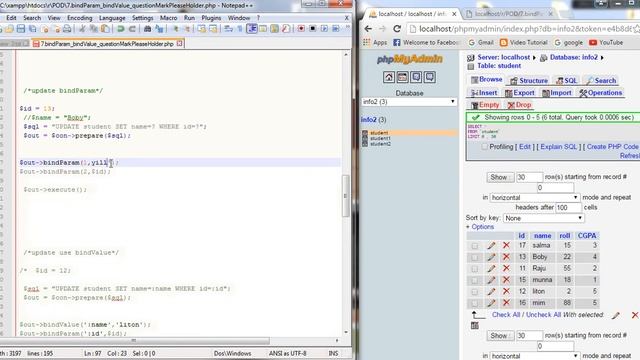This screenshot has height=360, width=640.
Task: Check the liton row checkbox
Action: point(474,292)
